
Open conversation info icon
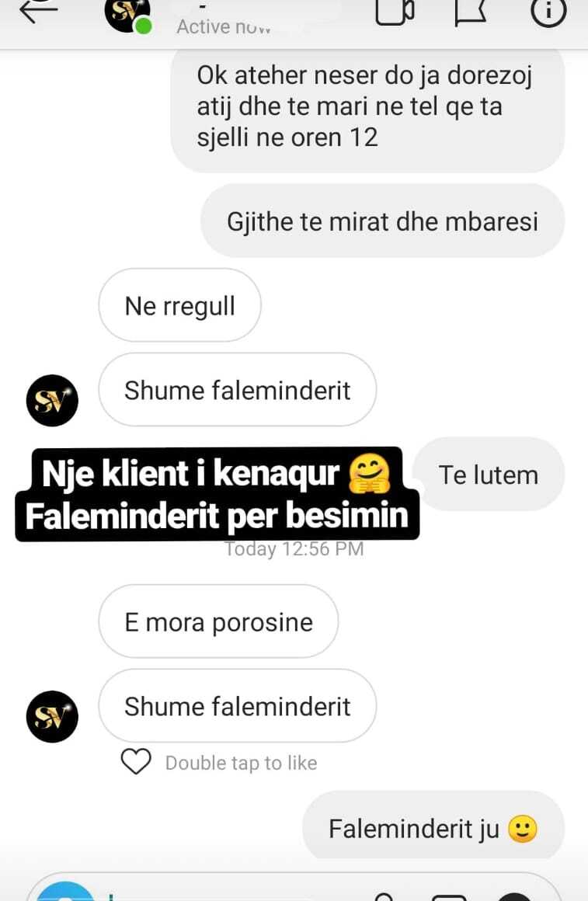(548, 12)
